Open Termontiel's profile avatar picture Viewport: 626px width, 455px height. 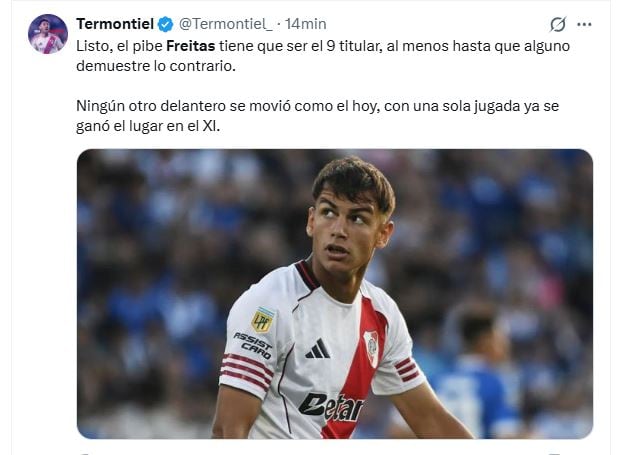pos(48,34)
